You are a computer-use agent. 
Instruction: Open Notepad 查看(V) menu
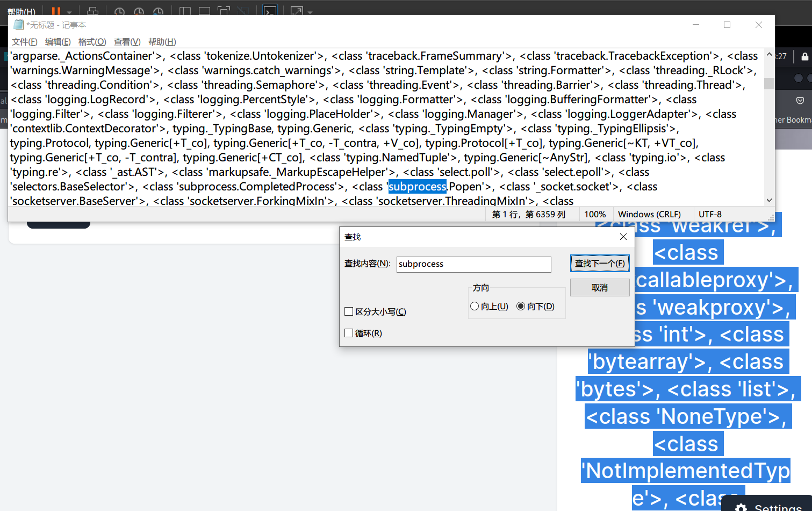click(127, 41)
